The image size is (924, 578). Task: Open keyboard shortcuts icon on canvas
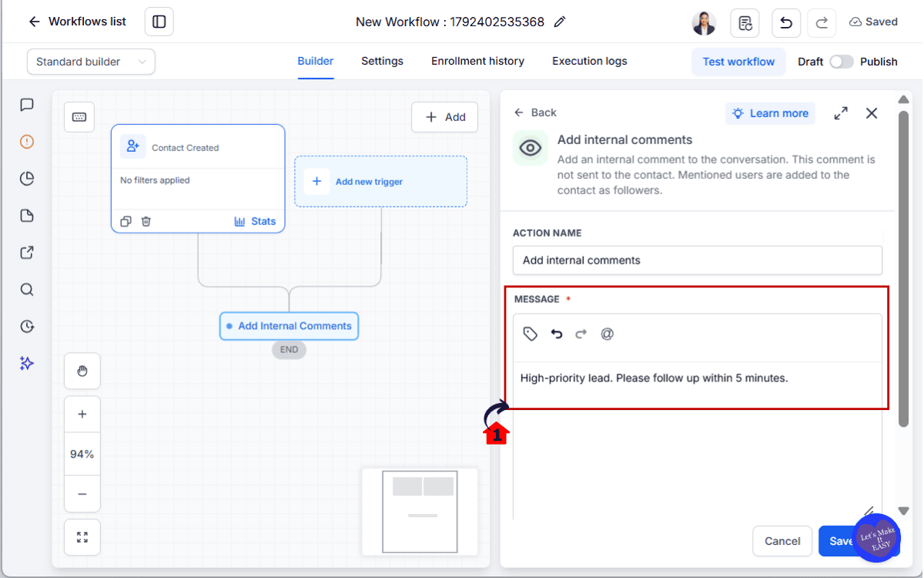(79, 117)
